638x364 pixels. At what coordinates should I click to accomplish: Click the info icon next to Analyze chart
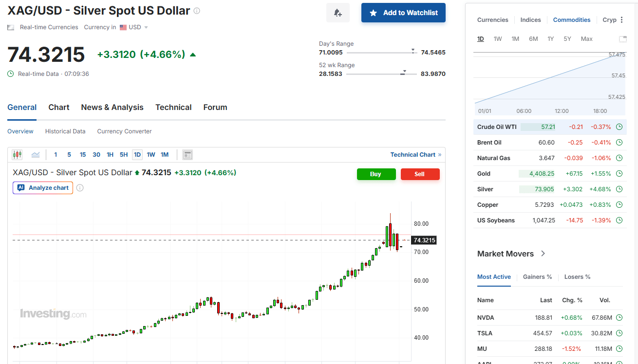pyautogui.click(x=80, y=188)
